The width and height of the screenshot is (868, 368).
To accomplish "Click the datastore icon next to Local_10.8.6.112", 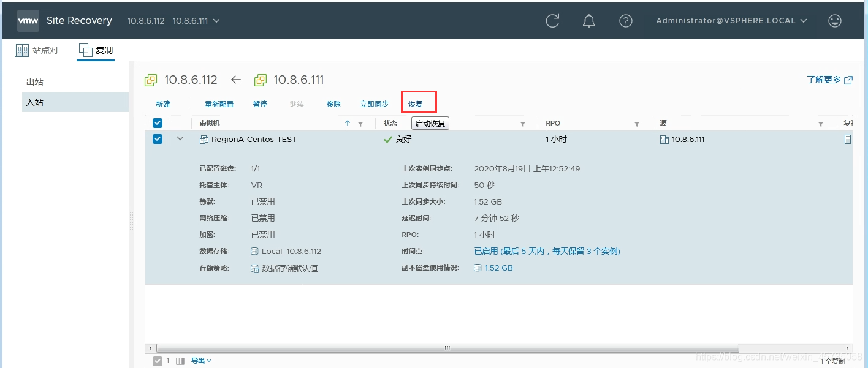I will [255, 251].
